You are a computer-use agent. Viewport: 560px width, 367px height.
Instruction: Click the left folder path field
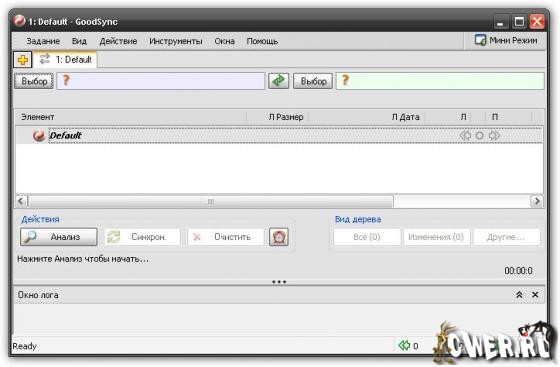pos(160,81)
